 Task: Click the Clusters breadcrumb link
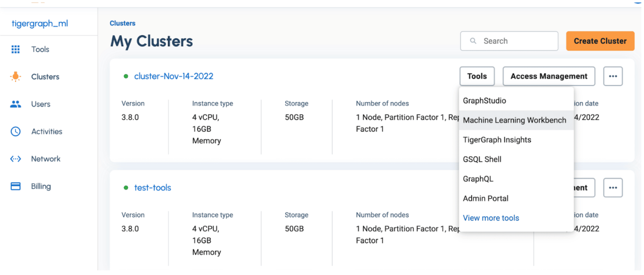(x=122, y=23)
